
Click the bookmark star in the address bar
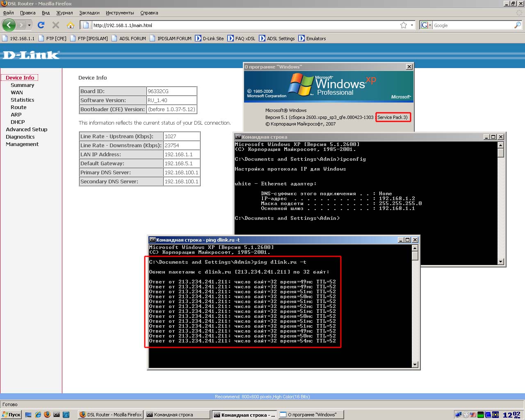click(x=404, y=25)
